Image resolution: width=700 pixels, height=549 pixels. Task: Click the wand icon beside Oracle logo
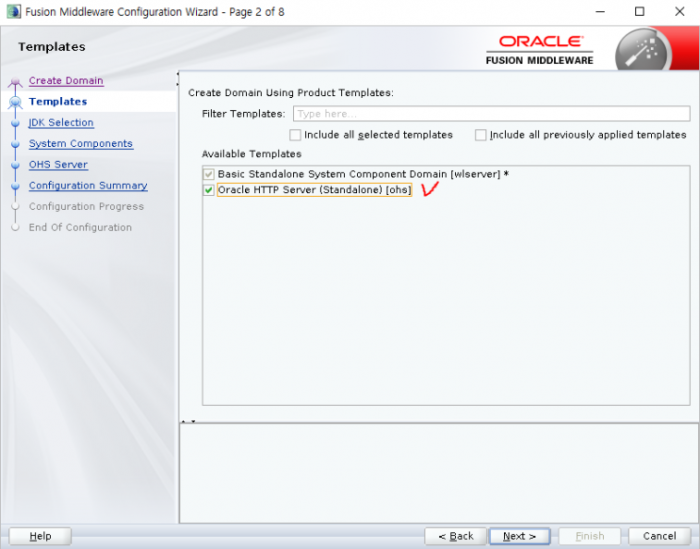click(x=643, y=51)
